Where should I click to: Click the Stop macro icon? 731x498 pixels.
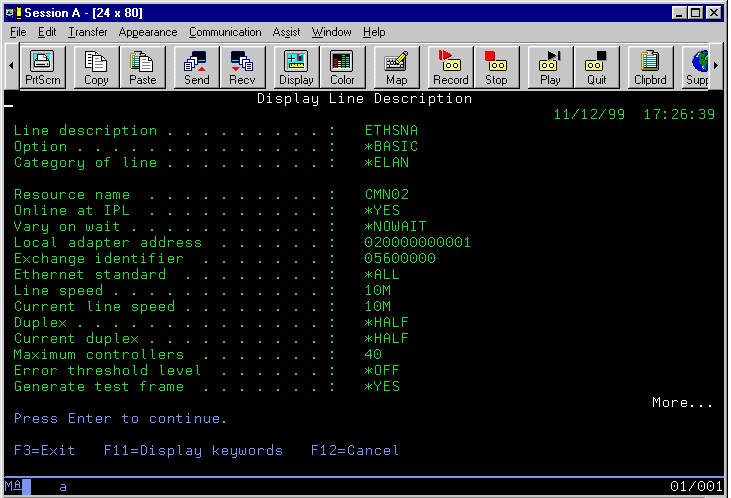pyautogui.click(x=496, y=67)
